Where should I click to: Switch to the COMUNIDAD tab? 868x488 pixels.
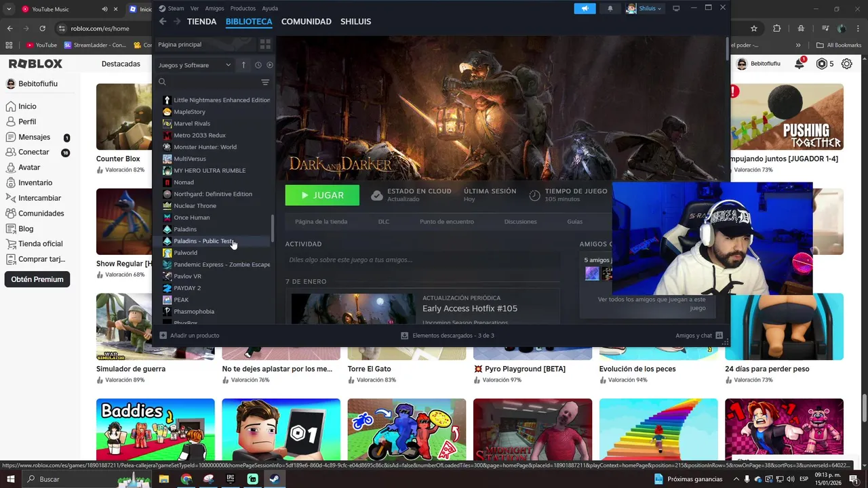[307, 22]
